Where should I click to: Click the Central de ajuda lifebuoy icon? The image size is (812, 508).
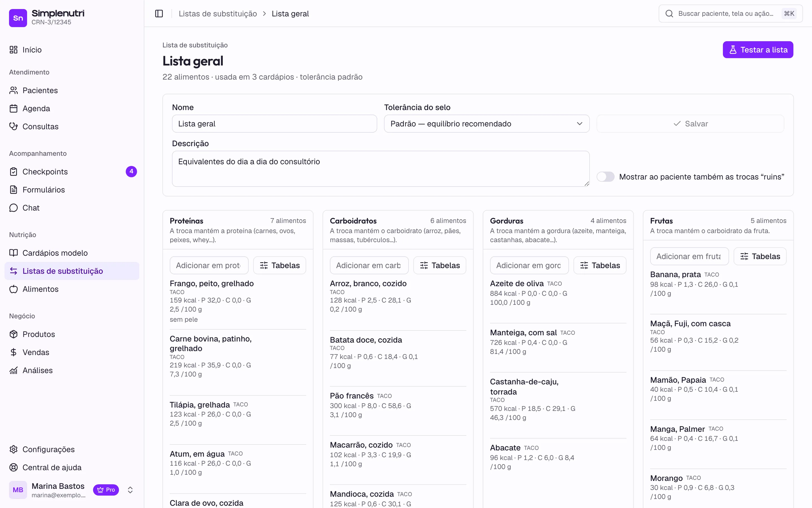14,468
